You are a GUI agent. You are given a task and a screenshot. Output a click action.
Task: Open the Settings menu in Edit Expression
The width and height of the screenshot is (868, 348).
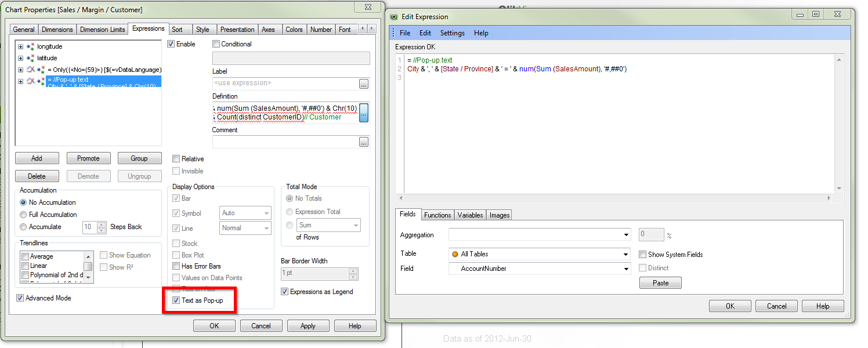point(453,33)
